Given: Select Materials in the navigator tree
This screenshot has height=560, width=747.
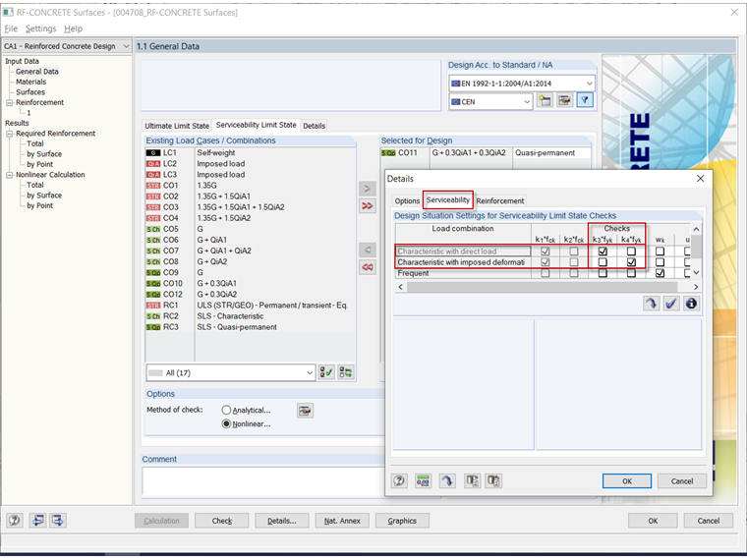Looking at the screenshot, I should pos(31,82).
